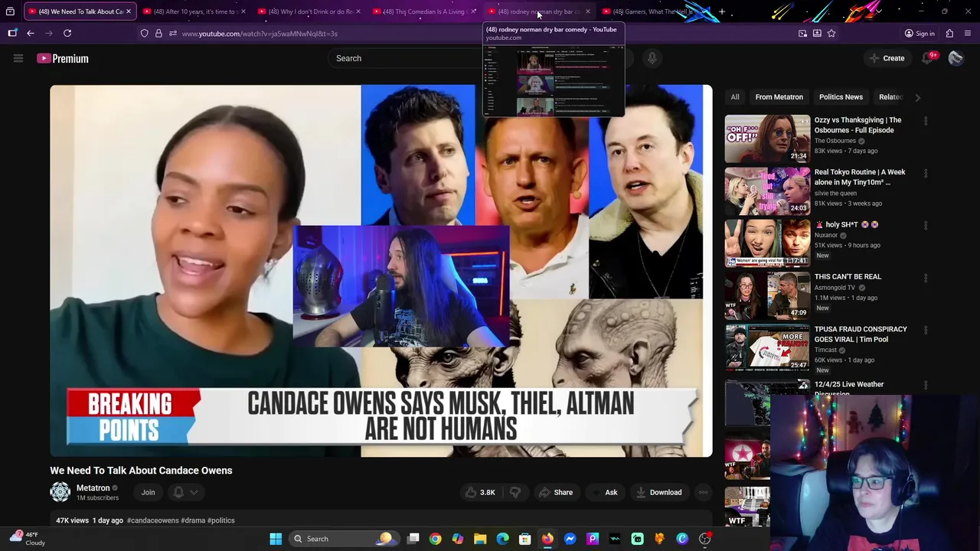Open notification bell dropdown for Metatron
This screenshot has height=551, width=980.
click(x=185, y=493)
